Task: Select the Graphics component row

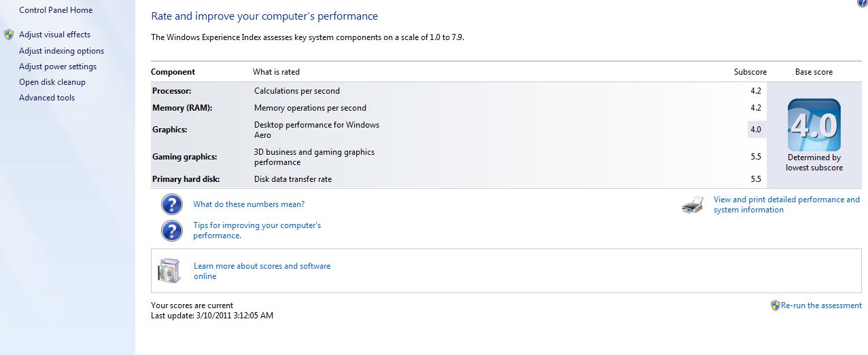Action: pyautogui.click(x=459, y=130)
